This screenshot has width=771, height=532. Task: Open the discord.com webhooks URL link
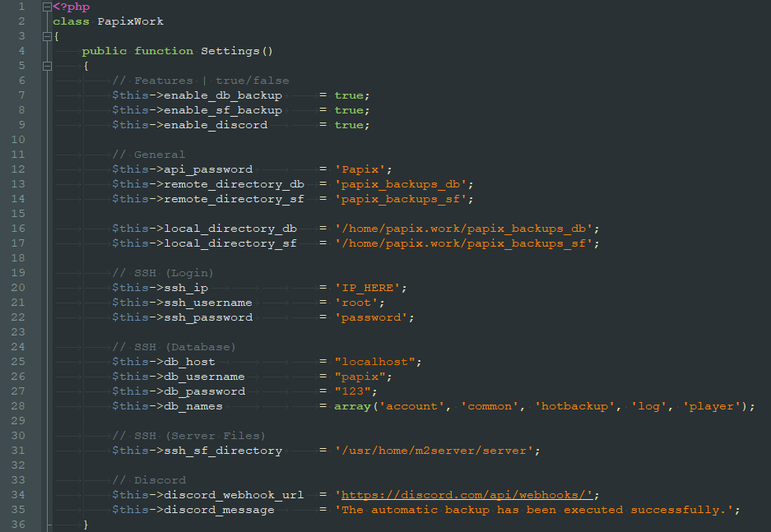(467, 495)
